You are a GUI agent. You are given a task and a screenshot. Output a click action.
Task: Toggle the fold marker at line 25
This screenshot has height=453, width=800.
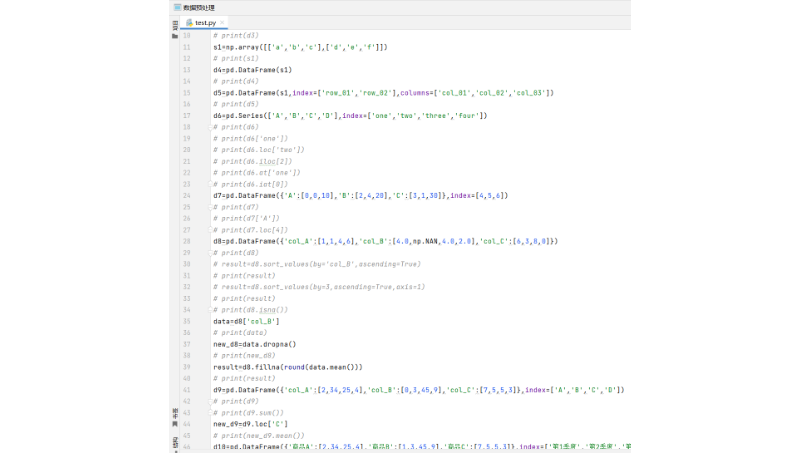click(x=210, y=207)
